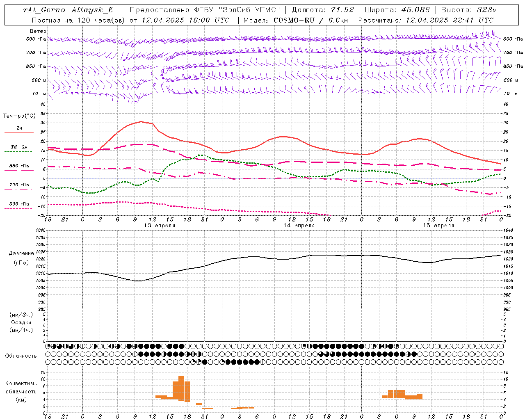Click the 'Конвективн.' label
The height and width of the screenshot is (420, 525).
click(x=21, y=383)
